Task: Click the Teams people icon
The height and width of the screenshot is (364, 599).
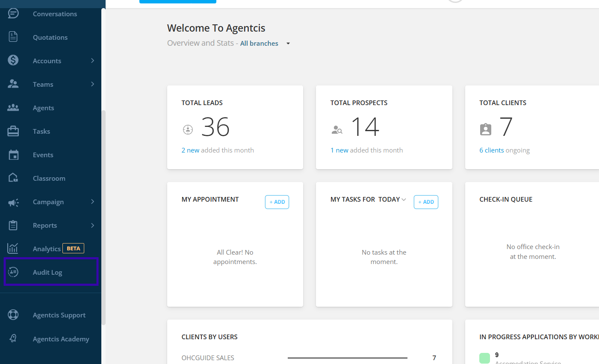Action: pyautogui.click(x=13, y=84)
